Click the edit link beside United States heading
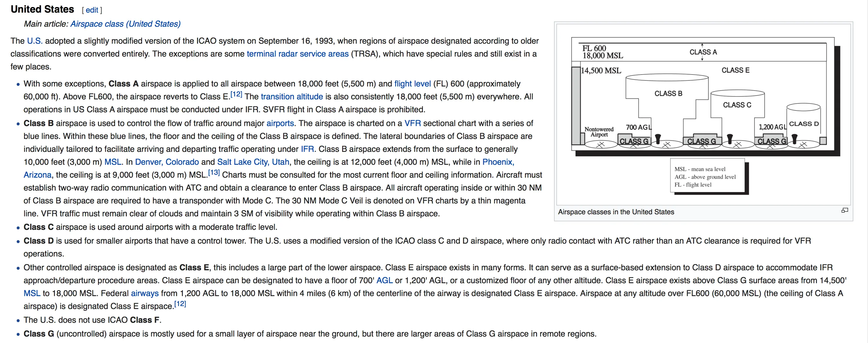This screenshot has height=343, width=868. tap(92, 10)
